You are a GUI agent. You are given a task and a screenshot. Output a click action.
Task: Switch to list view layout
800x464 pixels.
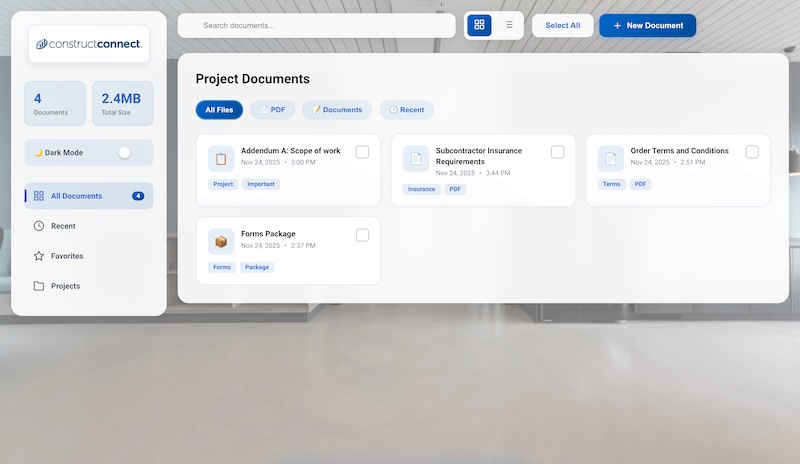509,25
